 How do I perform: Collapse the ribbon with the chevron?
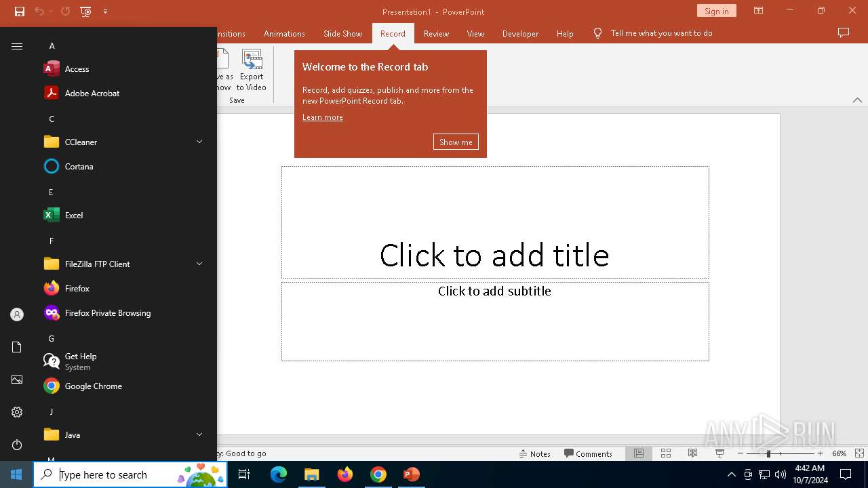(857, 100)
